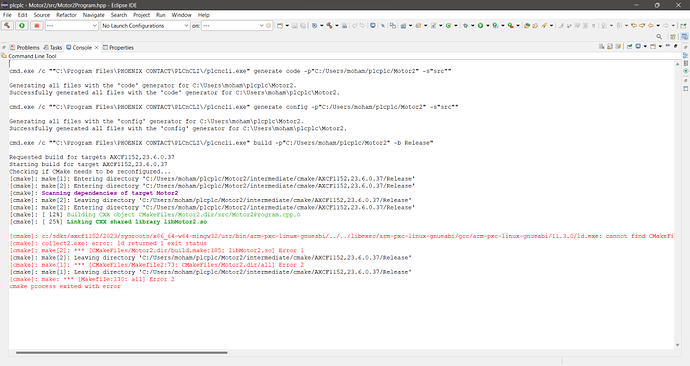Expand the Run icon dropdown arrow

(487, 26)
